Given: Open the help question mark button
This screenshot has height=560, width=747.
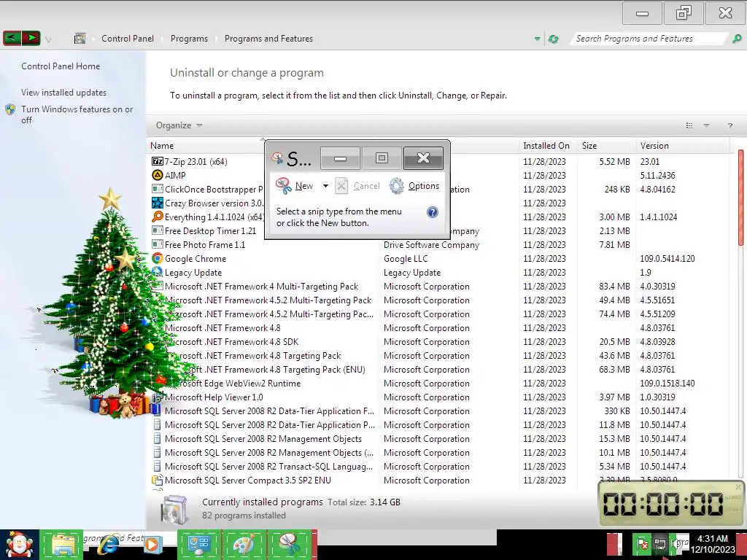Looking at the screenshot, I should [x=729, y=125].
